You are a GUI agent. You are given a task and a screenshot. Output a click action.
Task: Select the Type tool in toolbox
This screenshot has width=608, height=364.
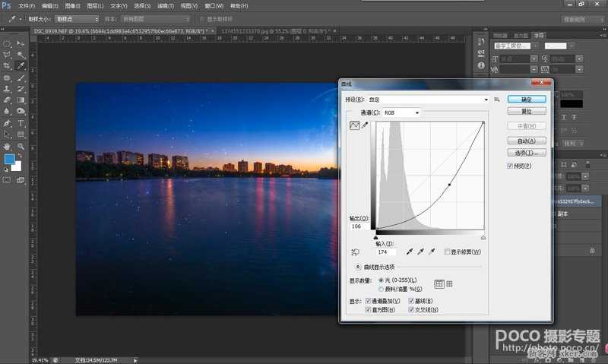coord(21,123)
